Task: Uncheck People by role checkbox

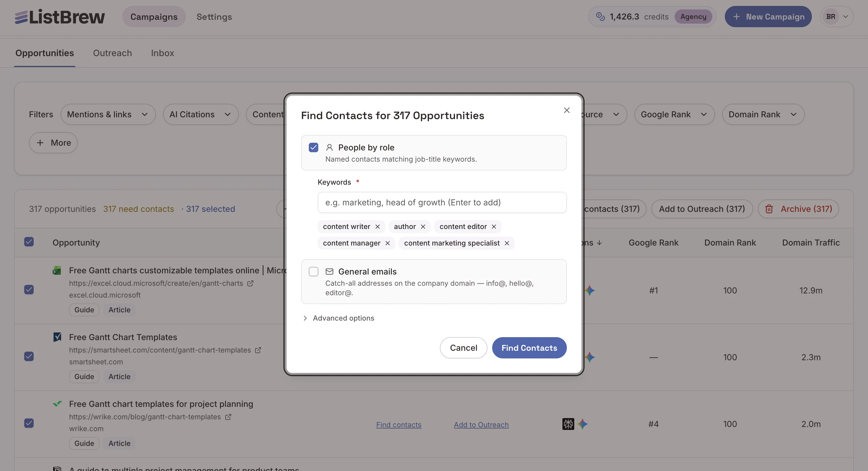Action: pos(313,147)
